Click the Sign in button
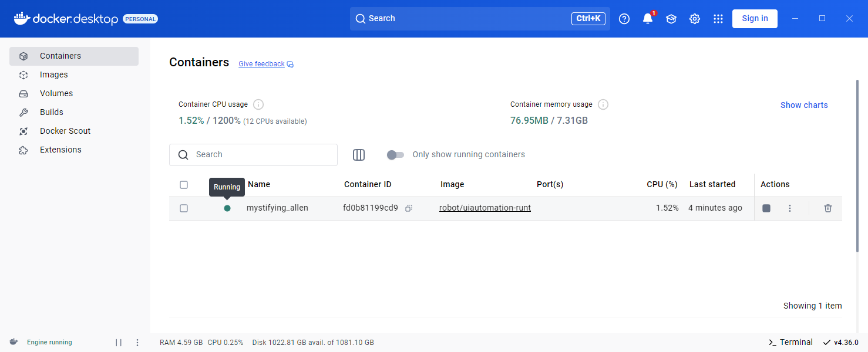The width and height of the screenshot is (868, 352). 755,19
